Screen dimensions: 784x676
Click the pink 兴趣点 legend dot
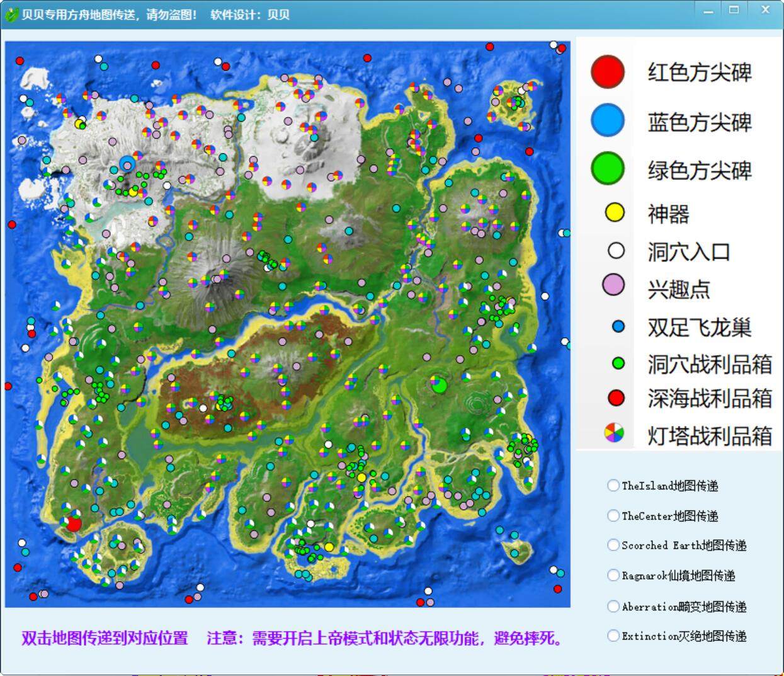tap(614, 285)
